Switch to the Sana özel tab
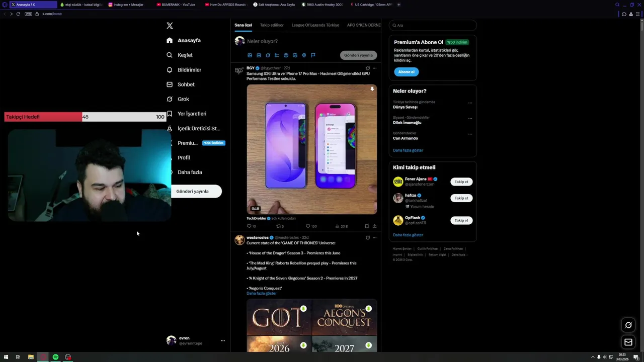Viewport: 644px width, 362px height. click(x=243, y=25)
